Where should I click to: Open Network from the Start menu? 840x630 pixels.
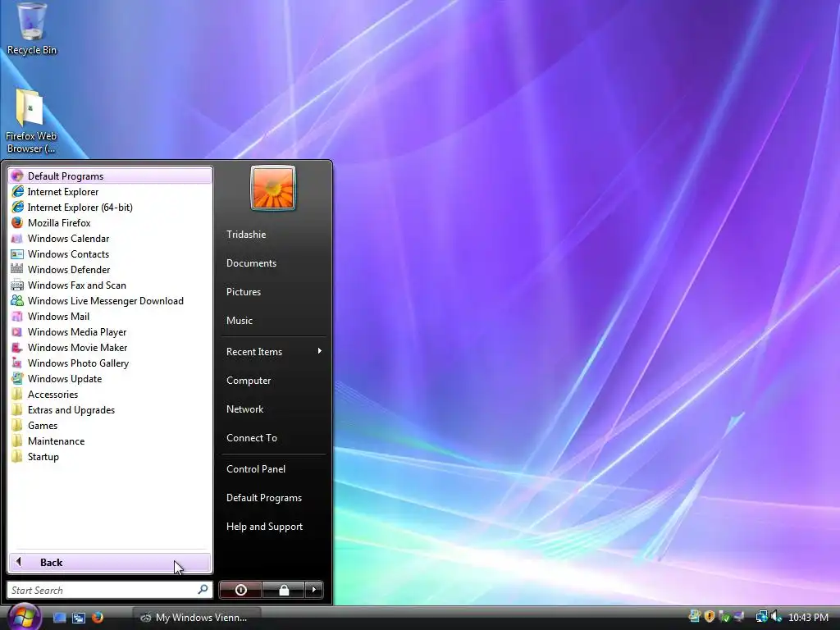coord(273,409)
